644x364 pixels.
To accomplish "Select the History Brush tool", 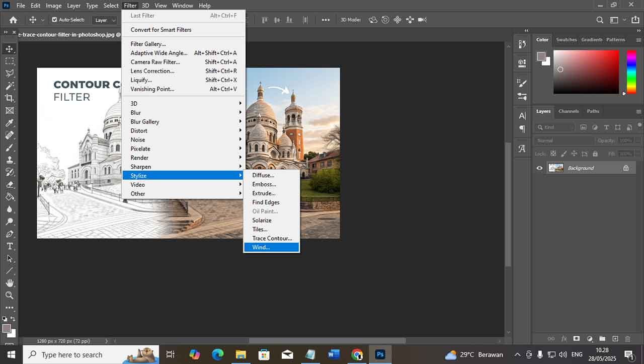I will point(10,172).
